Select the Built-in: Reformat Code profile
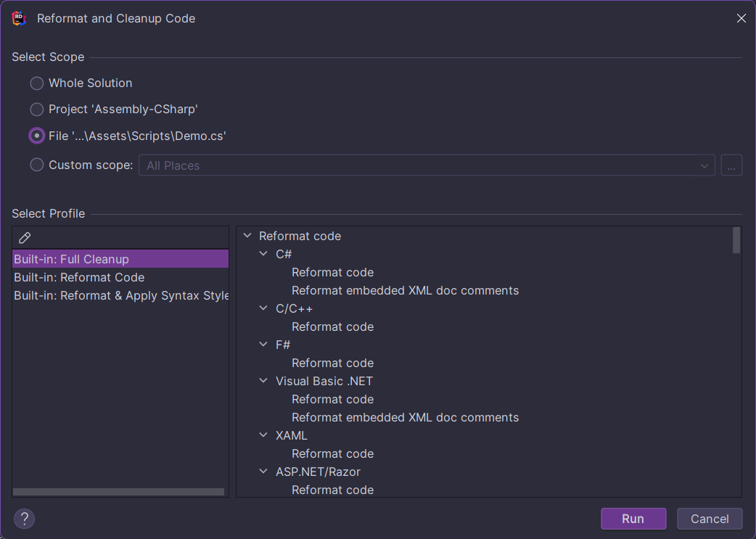The height and width of the screenshot is (539, 756). pyautogui.click(x=120, y=277)
